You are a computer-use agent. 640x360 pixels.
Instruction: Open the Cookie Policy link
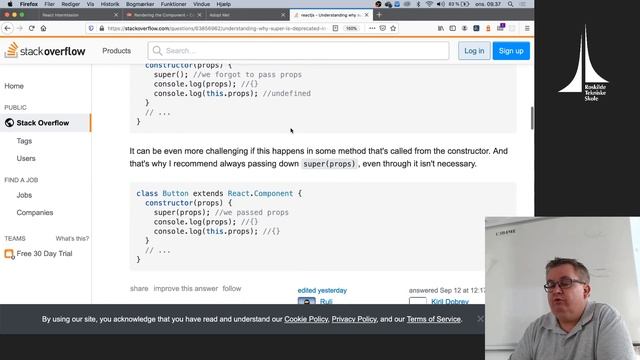(306, 319)
